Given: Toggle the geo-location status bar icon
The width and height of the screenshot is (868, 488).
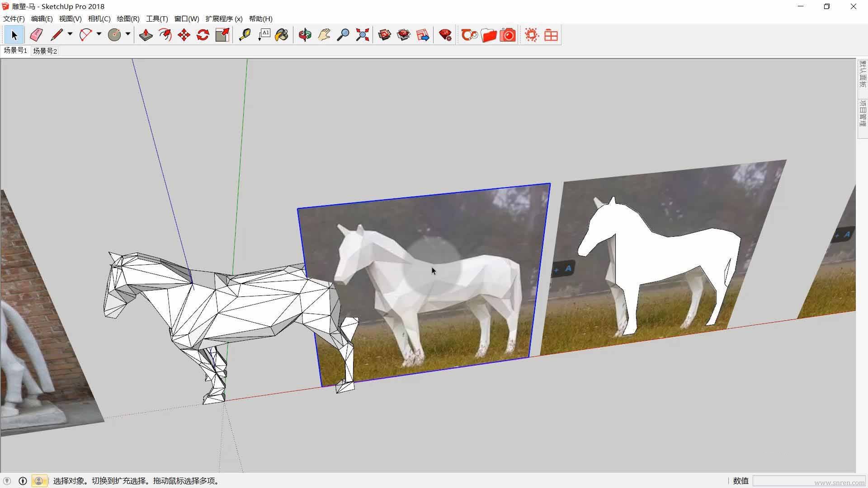Looking at the screenshot, I should 7,481.
